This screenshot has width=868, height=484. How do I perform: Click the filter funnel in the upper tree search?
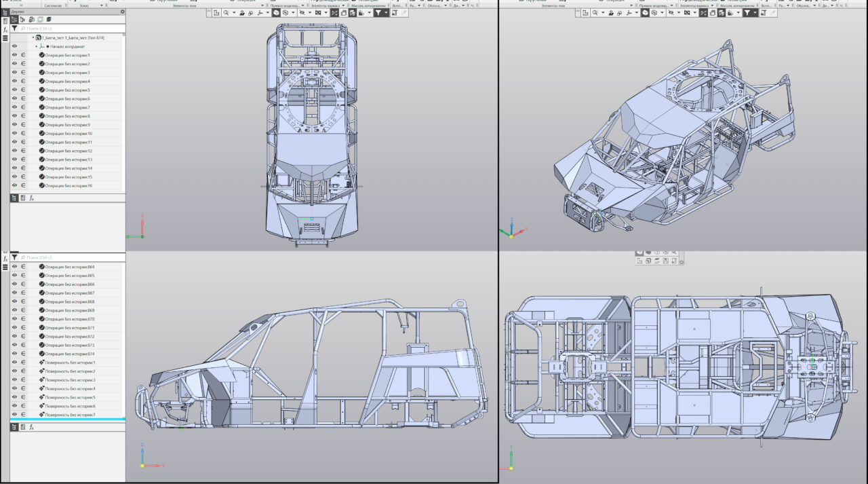point(14,29)
